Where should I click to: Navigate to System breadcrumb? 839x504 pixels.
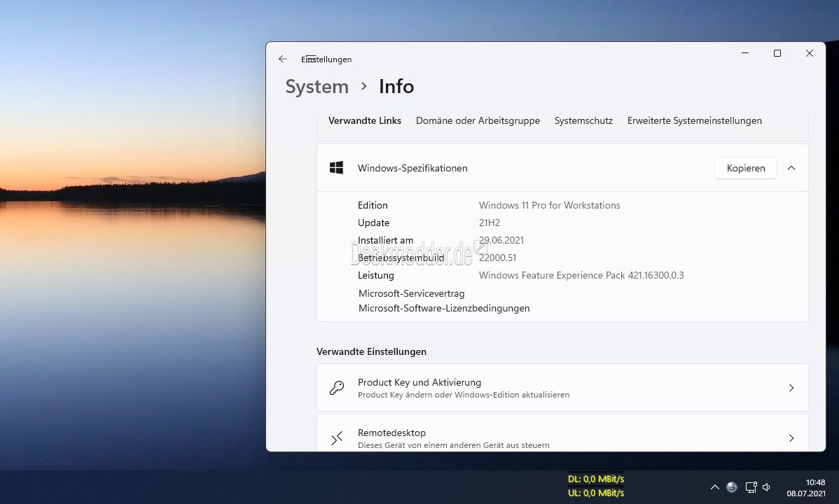(317, 87)
